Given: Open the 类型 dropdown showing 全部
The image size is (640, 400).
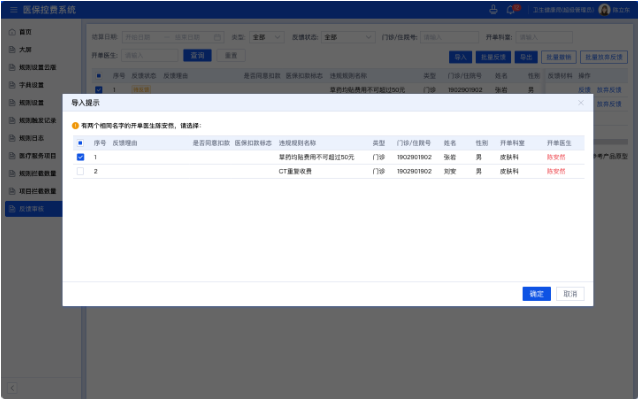Looking at the screenshot, I should pyautogui.click(x=268, y=37).
